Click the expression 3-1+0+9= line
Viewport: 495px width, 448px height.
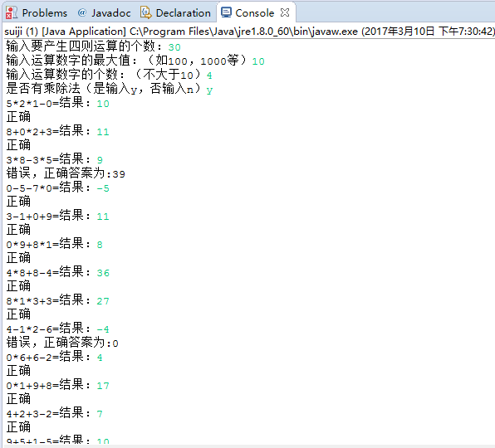58,216
